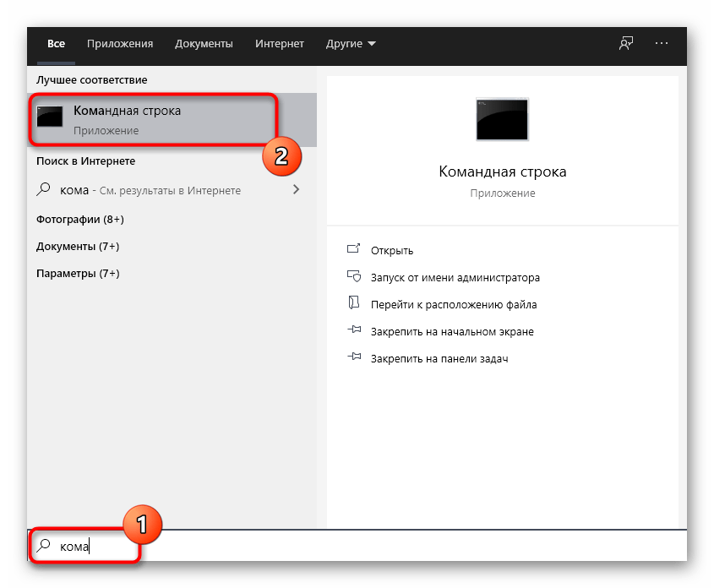
Task: Click the search input field containing кома
Action: (357, 546)
